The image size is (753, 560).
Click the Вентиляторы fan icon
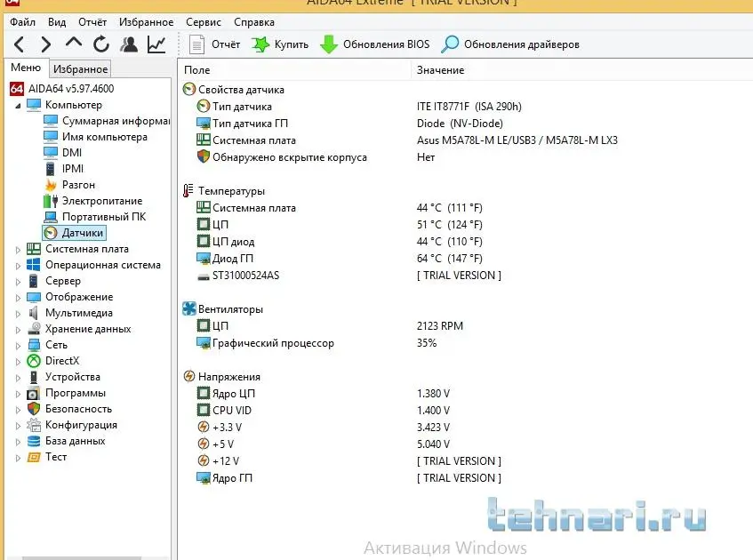tap(189, 308)
